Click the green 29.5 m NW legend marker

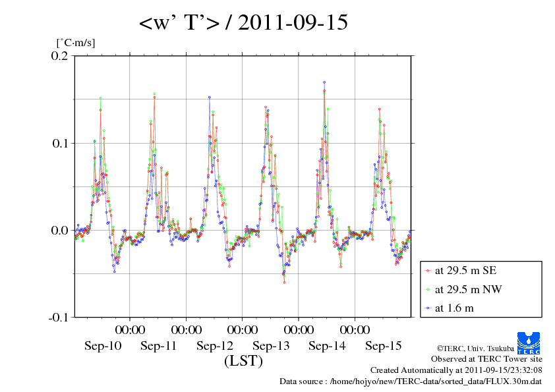pyautogui.click(x=428, y=290)
